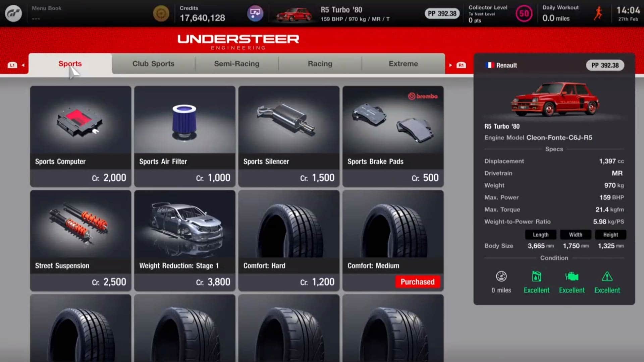Select the Width measurement toggle
The image size is (644, 362).
(576, 235)
